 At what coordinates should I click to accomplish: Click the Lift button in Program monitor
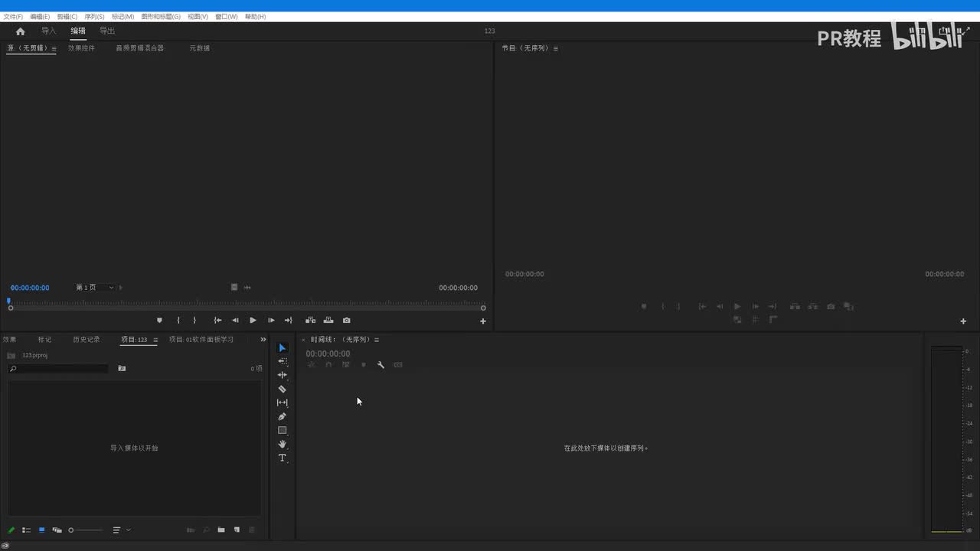[795, 307]
